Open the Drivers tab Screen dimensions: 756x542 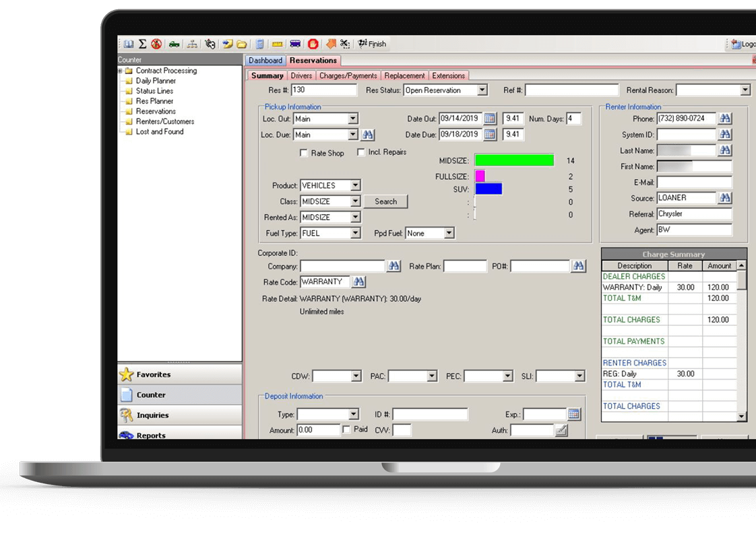pyautogui.click(x=301, y=75)
